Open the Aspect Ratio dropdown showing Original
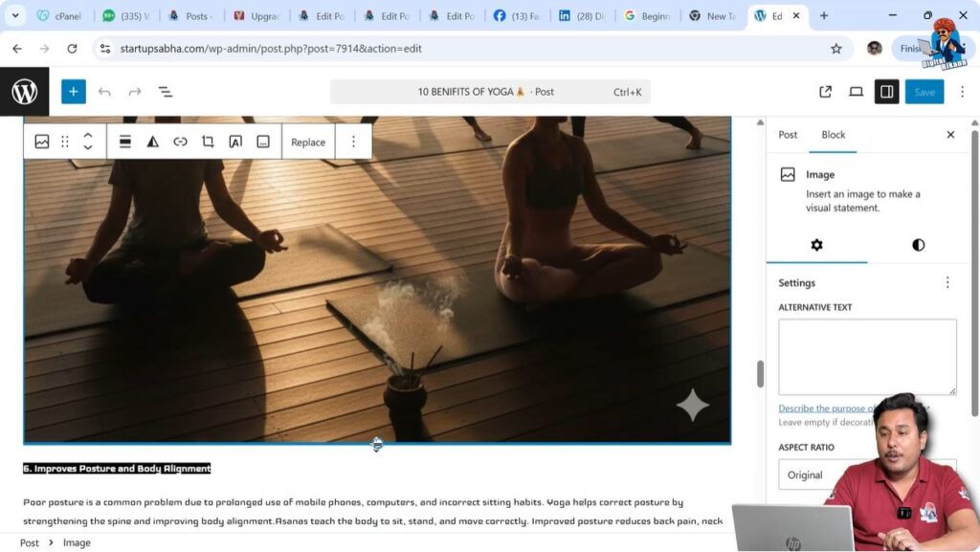980x552 pixels. [x=866, y=475]
